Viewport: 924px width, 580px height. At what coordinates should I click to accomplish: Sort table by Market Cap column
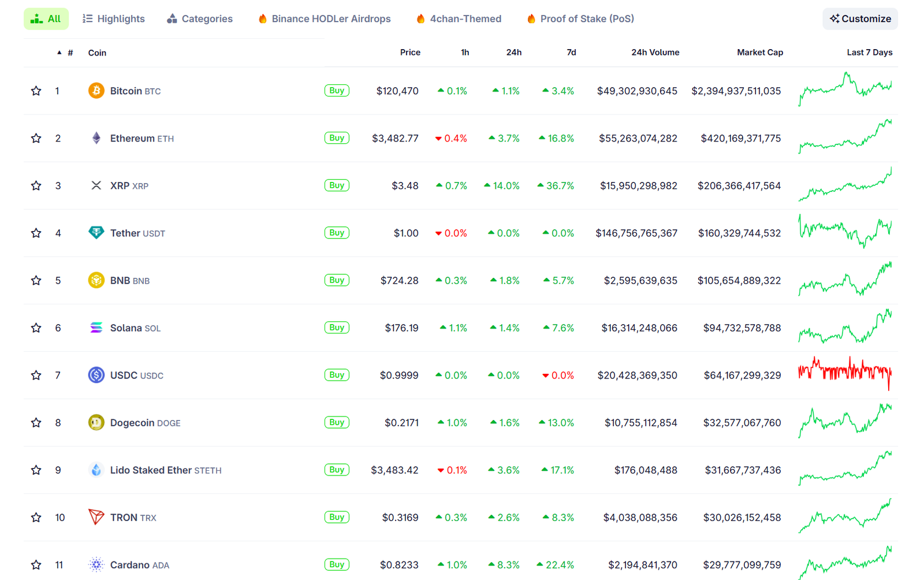(759, 53)
